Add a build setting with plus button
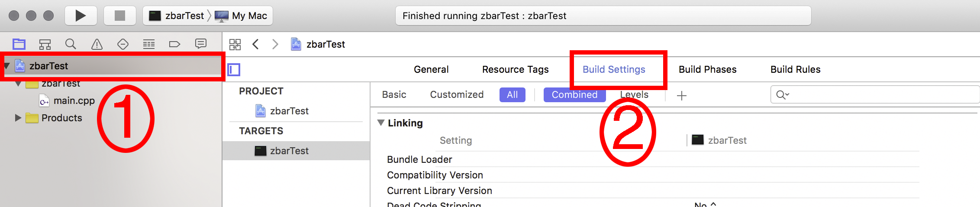The width and height of the screenshot is (980, 207). 682,95
